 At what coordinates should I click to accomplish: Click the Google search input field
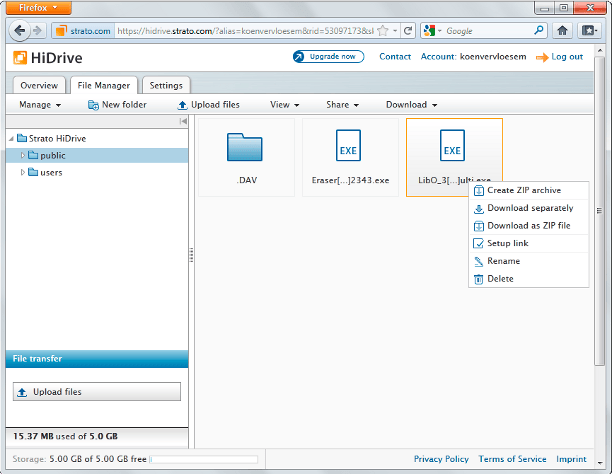coord(488,30)
